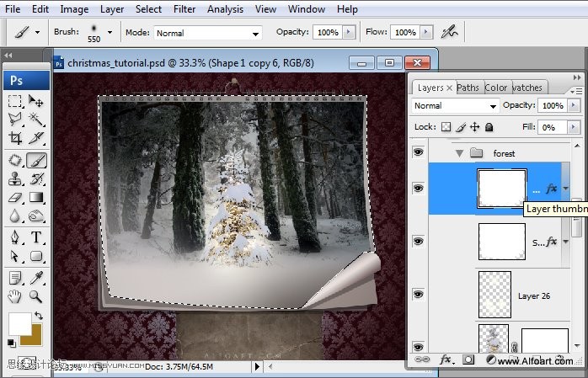This screenshot has height=378, width=588.
Task: Enable the airbrush option in options bar
Action: click(450, 32)
